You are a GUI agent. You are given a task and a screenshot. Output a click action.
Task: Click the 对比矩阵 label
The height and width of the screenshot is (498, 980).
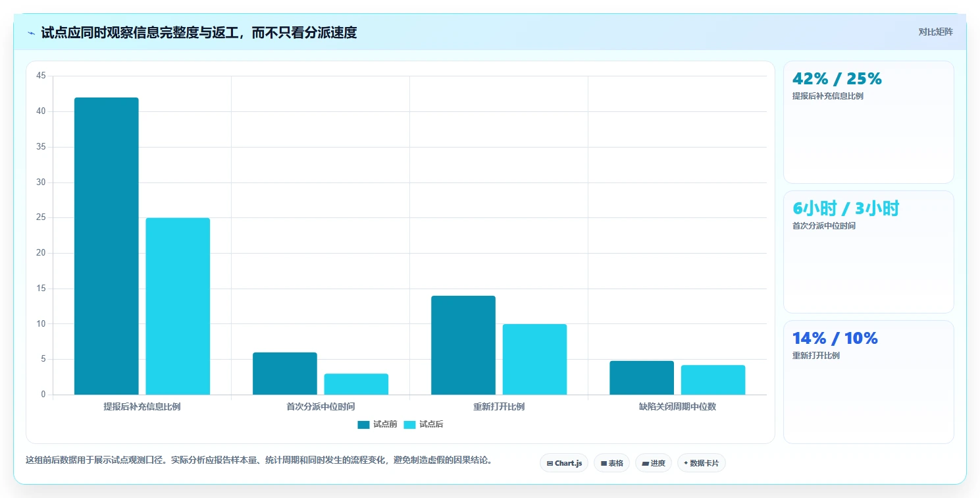(935, 32)
